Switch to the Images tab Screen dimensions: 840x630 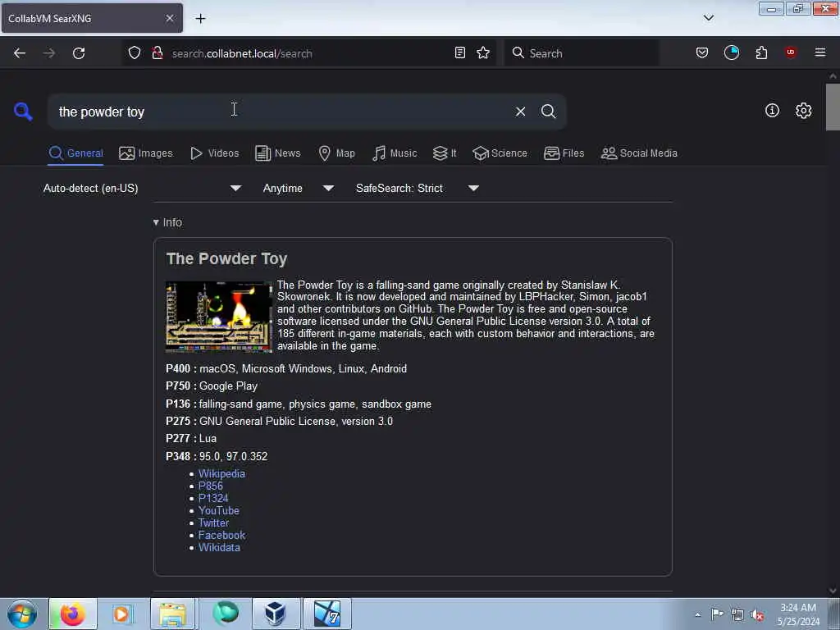click(x=146, y=153)
